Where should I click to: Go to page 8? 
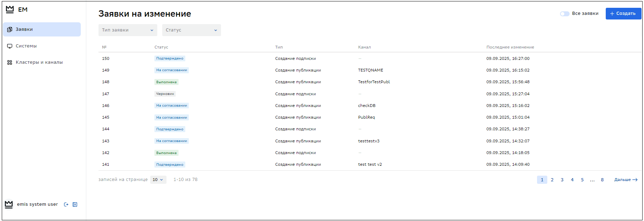602,180
